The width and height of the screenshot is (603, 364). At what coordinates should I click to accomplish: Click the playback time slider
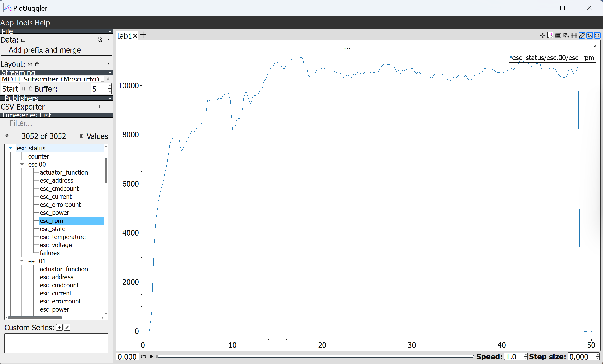point(315,356)
